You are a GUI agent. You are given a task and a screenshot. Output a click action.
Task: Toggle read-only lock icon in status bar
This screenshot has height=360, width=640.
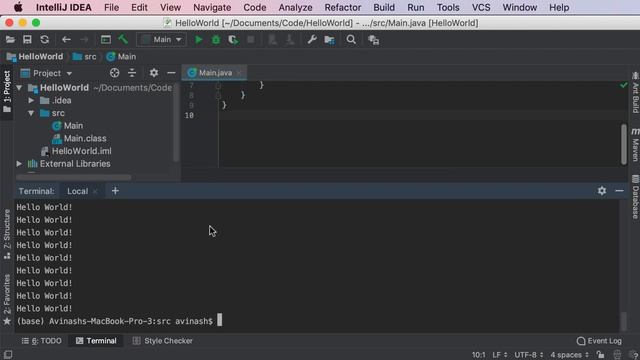(600, 354)
